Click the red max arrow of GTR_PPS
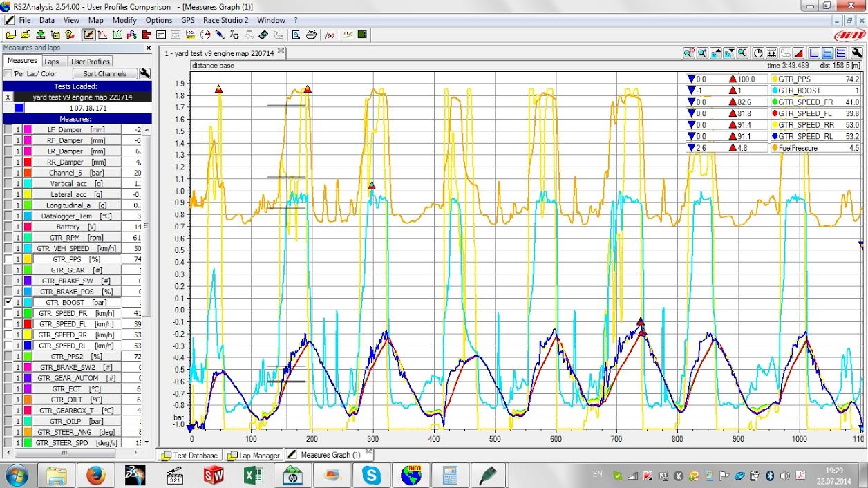 pyautogui.click(x=733, y=79)
